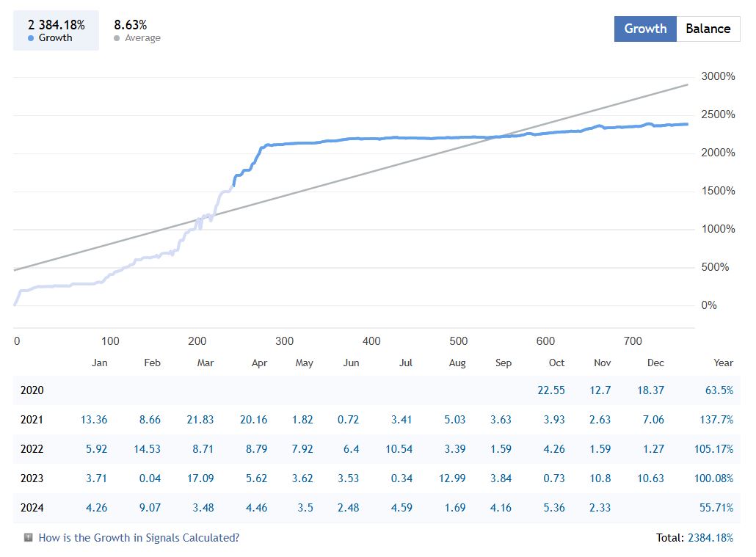Open 'How is the Growth in Signals Calculated?'
This screenshot has width=756, height=557.
tap(139, 538)
